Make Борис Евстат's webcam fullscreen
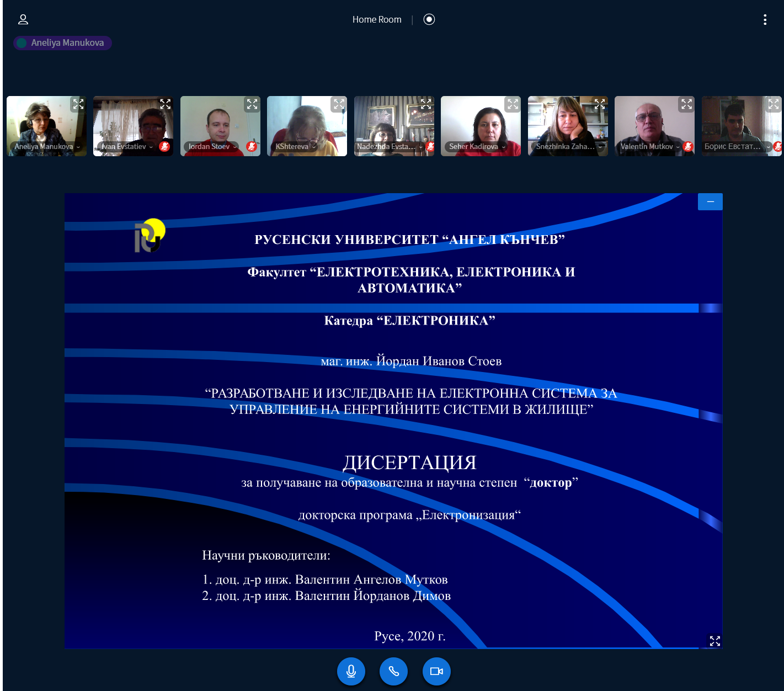 774,104
